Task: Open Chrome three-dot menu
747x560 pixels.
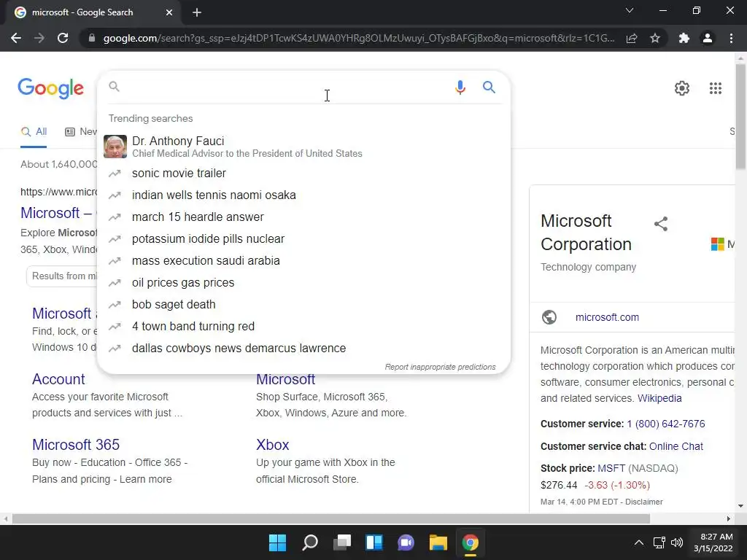Action: point(731,38)
